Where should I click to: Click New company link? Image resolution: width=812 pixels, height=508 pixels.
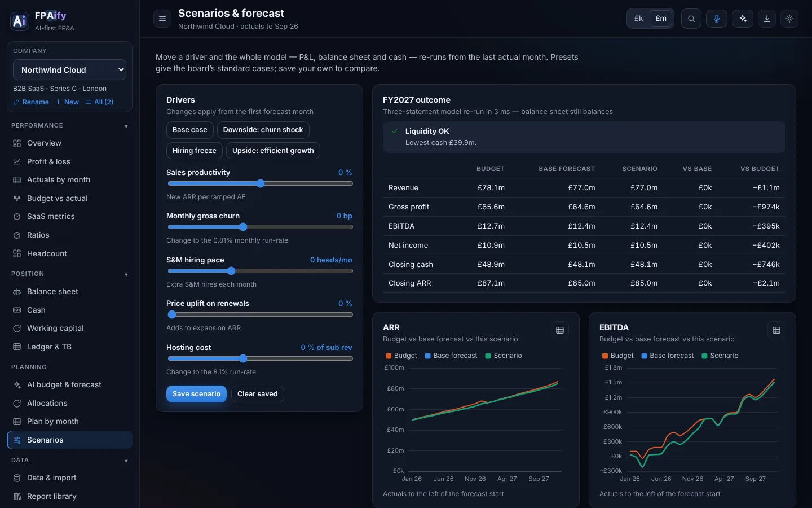pos(67,102)
